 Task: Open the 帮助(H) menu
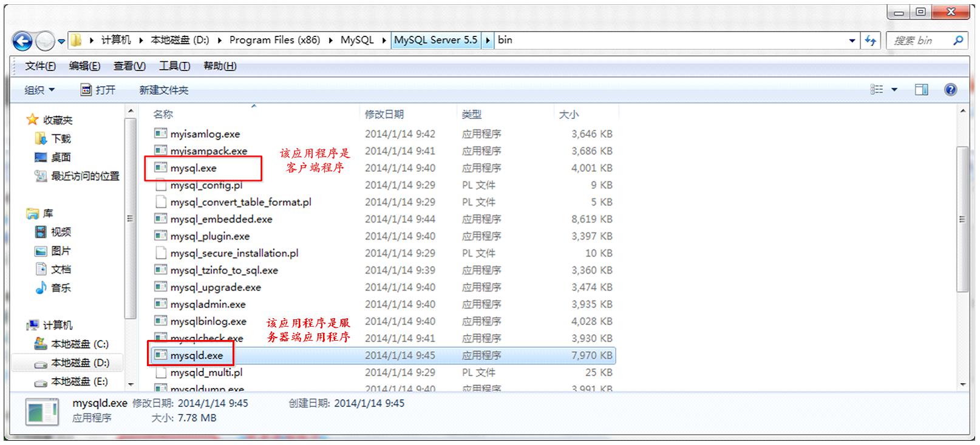tap(220, 66)
